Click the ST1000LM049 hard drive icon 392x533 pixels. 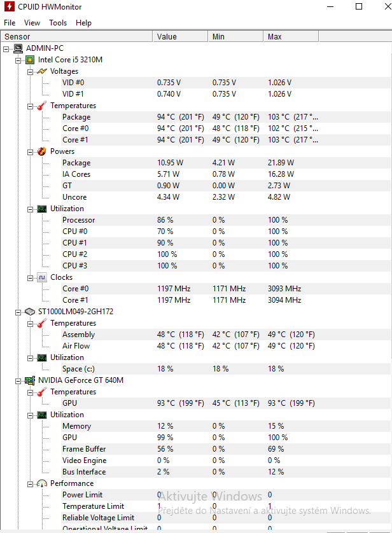30,312
